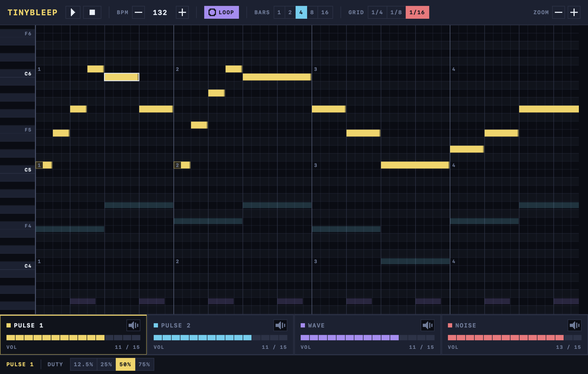Viewport: 588px width, 374px height.
Task: Mute the Wave channel speaker icon
Action: pos(427,325)
